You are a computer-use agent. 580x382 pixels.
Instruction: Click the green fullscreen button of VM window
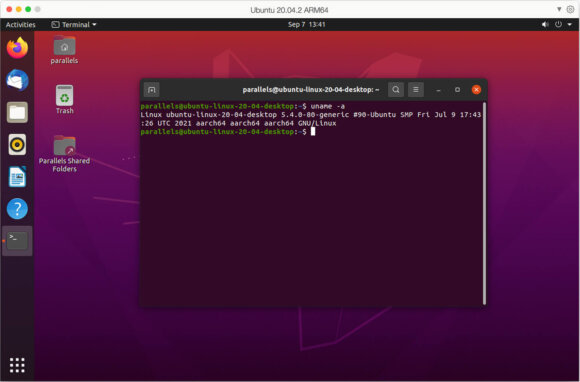[x=28, y=9]
